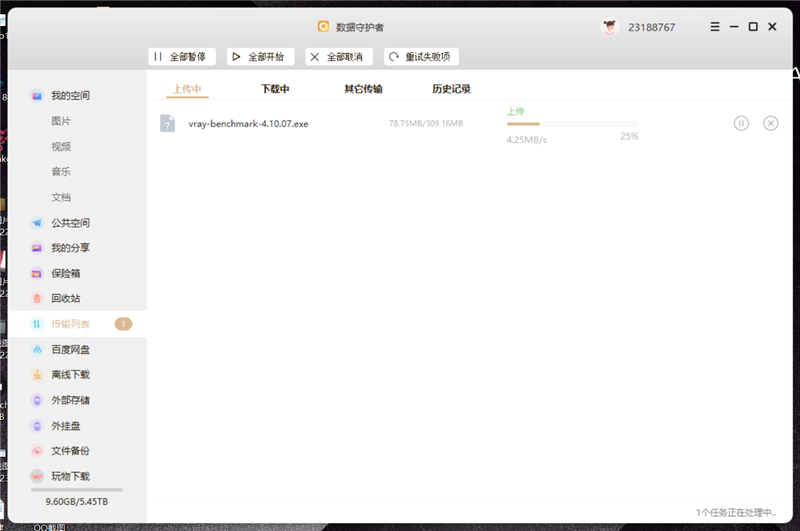Click the 保险箱 safe icon

tap(37, 273)
